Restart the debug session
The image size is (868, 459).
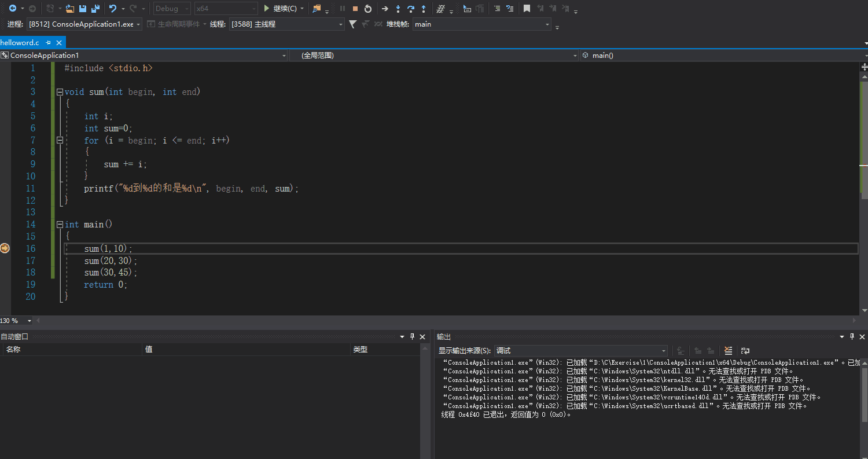(368, 9)
